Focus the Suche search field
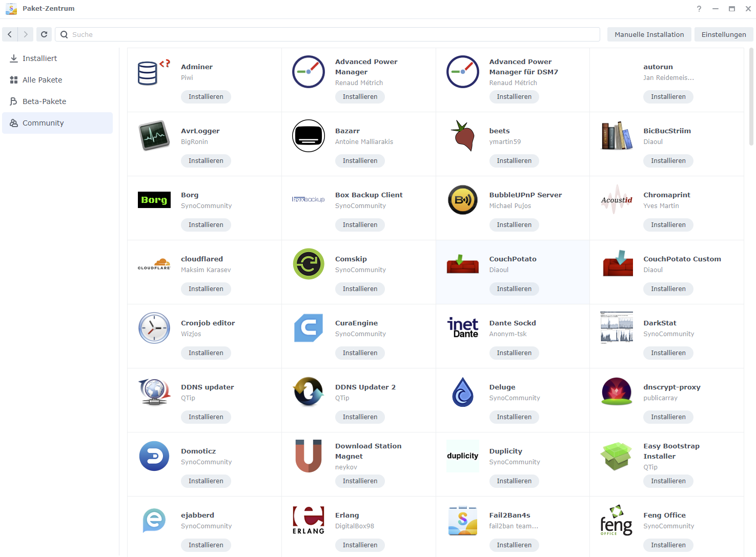Image resolution: width=756 pixels, height=557 pixels. [x=328, y=34]
